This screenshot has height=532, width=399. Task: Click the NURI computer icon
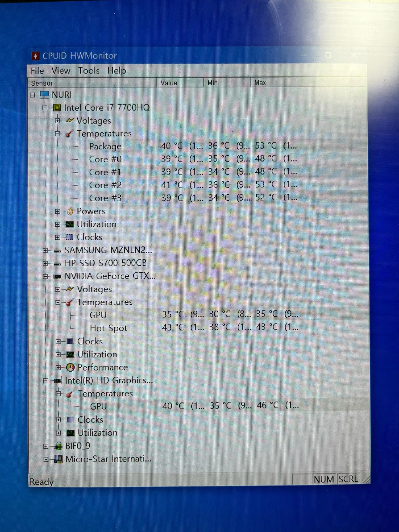coord(44,95)
